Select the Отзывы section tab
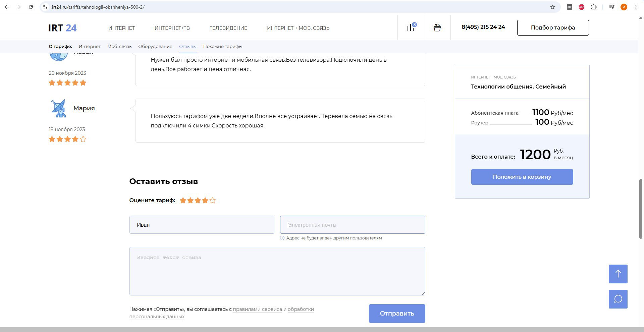Image resolution: width=644 pixels, height=332 pixels. (188, 47)
